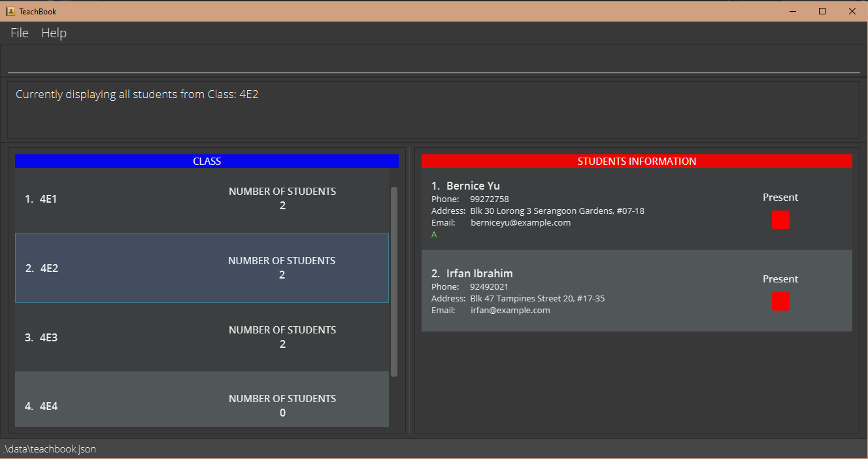Click the red STUDENTS INFORMATION header
This screenshot has height=459, width=868.
636,161
